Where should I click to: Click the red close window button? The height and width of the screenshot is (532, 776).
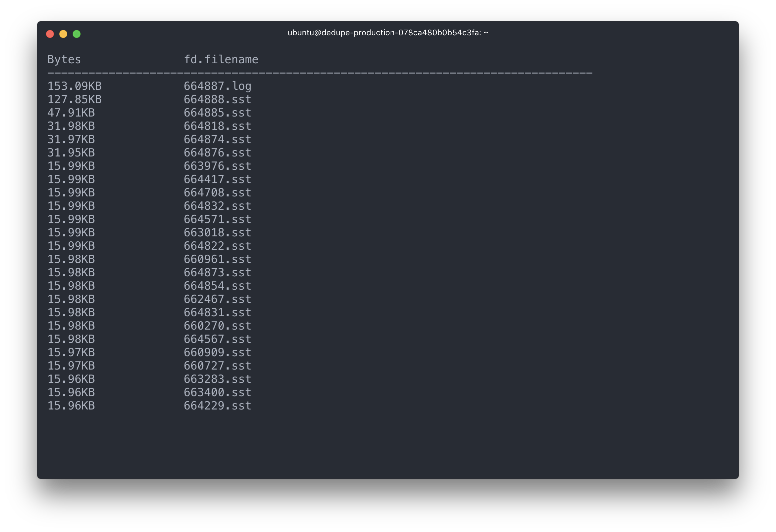coord(50,34)
